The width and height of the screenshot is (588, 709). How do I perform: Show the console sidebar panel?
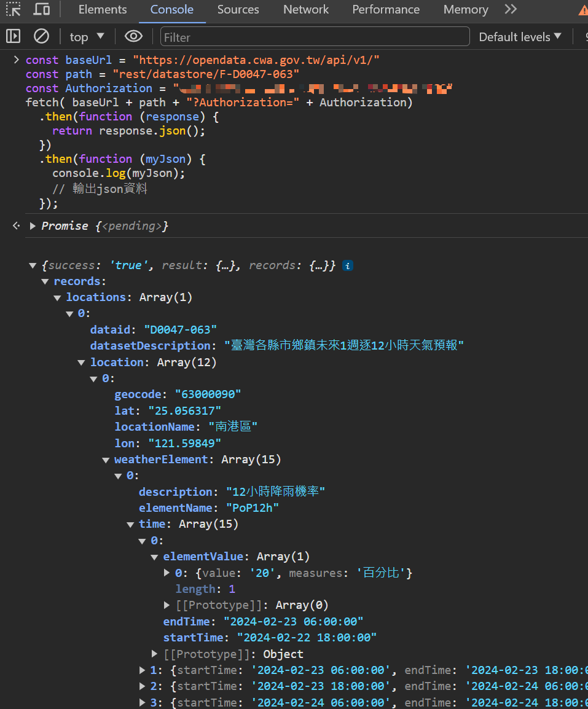point(13,37)
